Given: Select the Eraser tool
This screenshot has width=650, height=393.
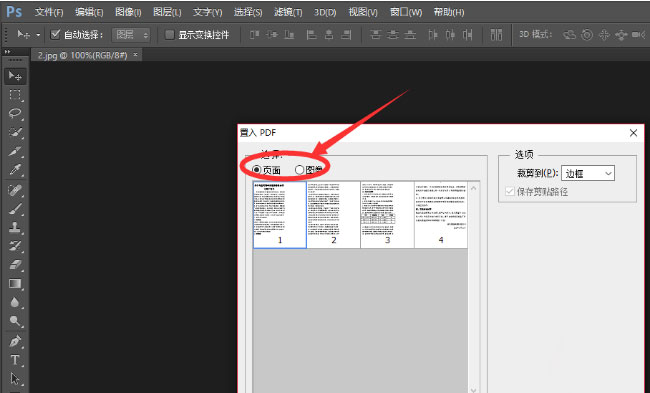Looking at the screenshot, I should 15,265.
